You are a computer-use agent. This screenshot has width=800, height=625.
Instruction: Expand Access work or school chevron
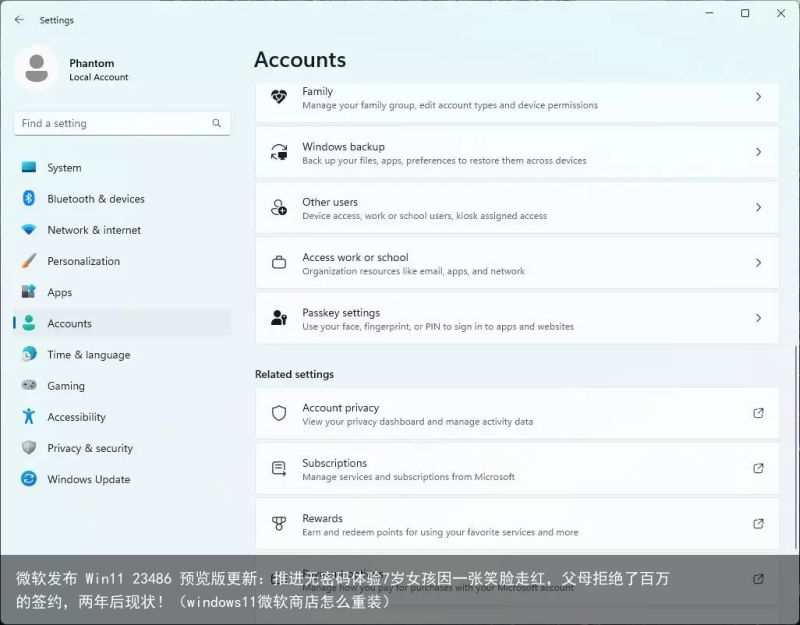point(759,263)
